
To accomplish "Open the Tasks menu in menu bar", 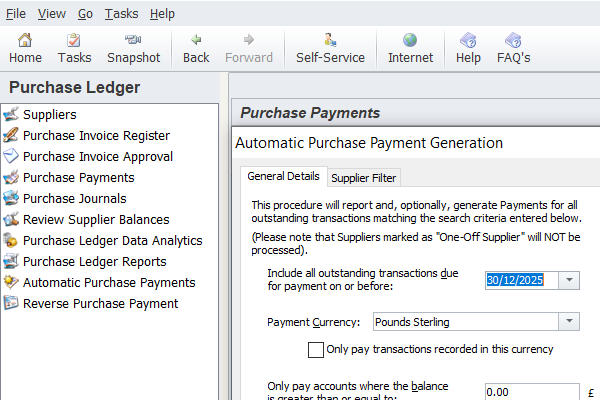I will (121, 14).
